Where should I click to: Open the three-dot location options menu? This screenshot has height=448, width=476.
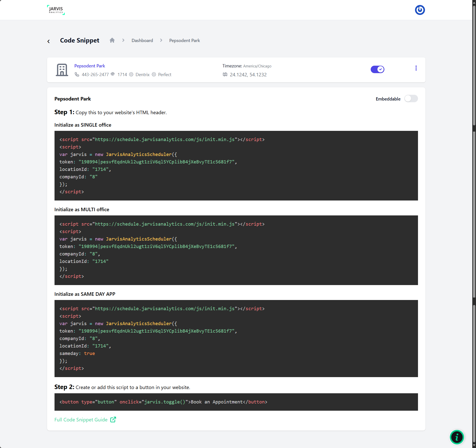point(416,68)
